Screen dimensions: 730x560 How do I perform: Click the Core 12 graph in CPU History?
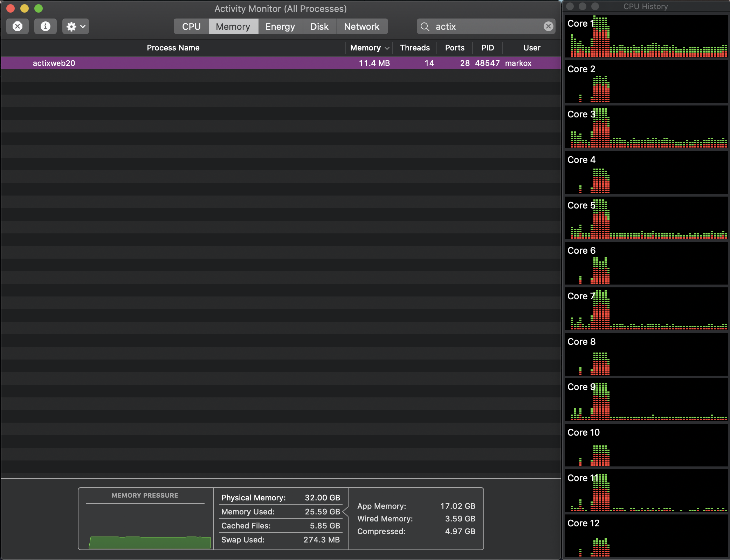click(646, 536)
